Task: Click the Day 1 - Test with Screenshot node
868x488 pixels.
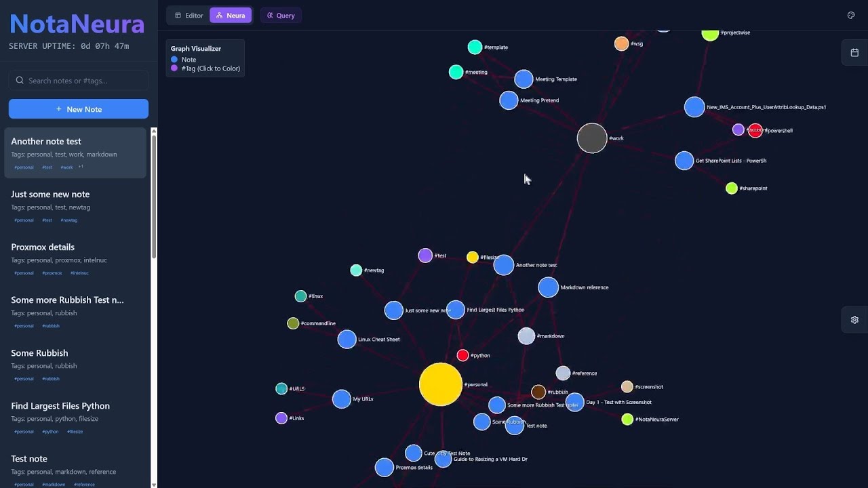Action: point(574,402)
